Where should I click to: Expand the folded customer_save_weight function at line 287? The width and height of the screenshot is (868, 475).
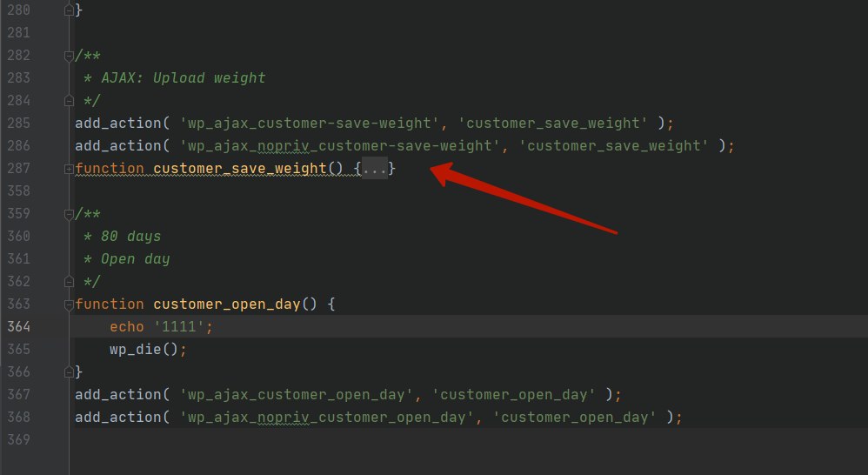[x=69, y=169]
